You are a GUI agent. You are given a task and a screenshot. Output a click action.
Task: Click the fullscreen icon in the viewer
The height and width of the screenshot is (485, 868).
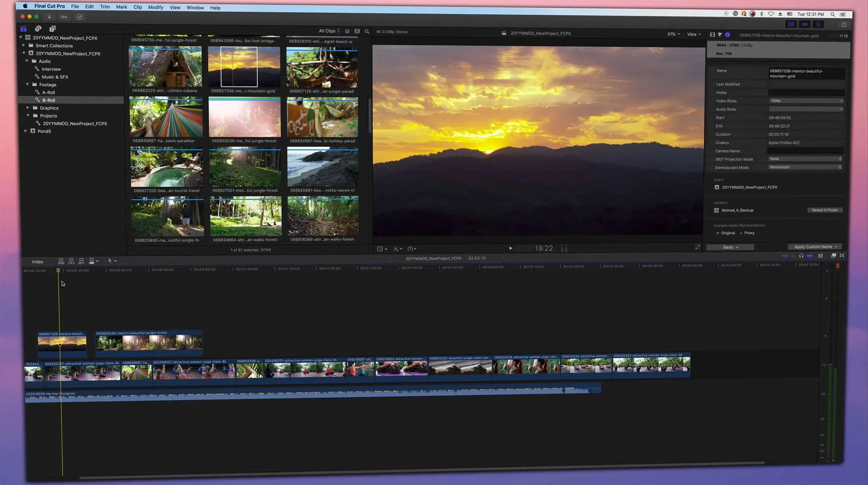click(697, 247)
